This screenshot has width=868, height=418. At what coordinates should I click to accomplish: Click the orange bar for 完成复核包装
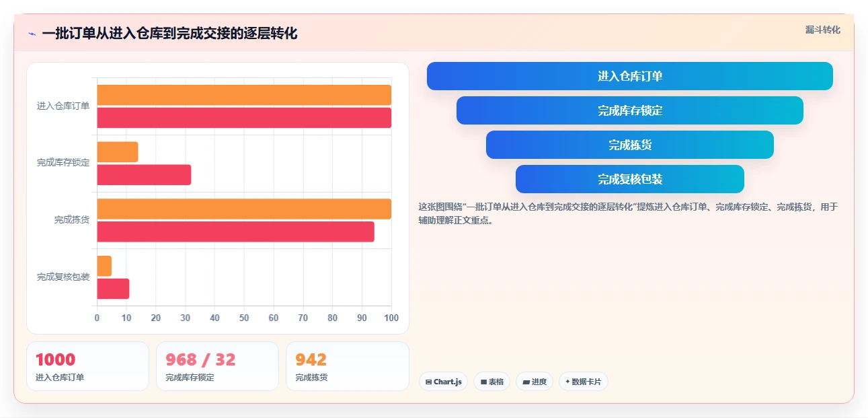[104, 266]
